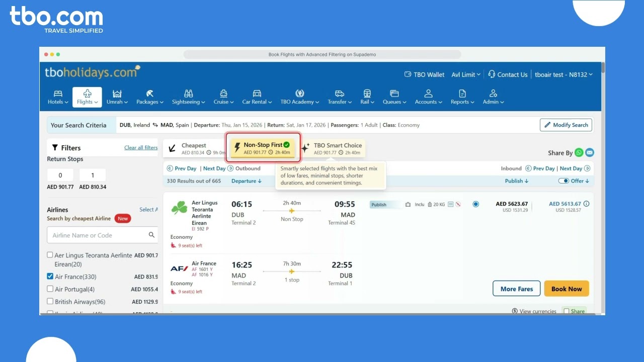Check Aer Lingus Teoranta airline filter
The width and height of the screenshot is (644, 362).
(x=50, y=255)
